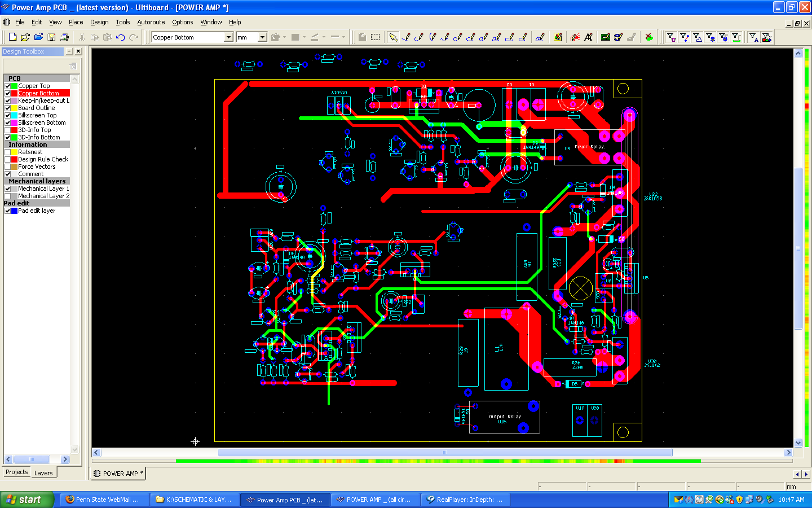Open the mm units dropdown
This screenshot has height=508, width=812.
tap(262, 37)
